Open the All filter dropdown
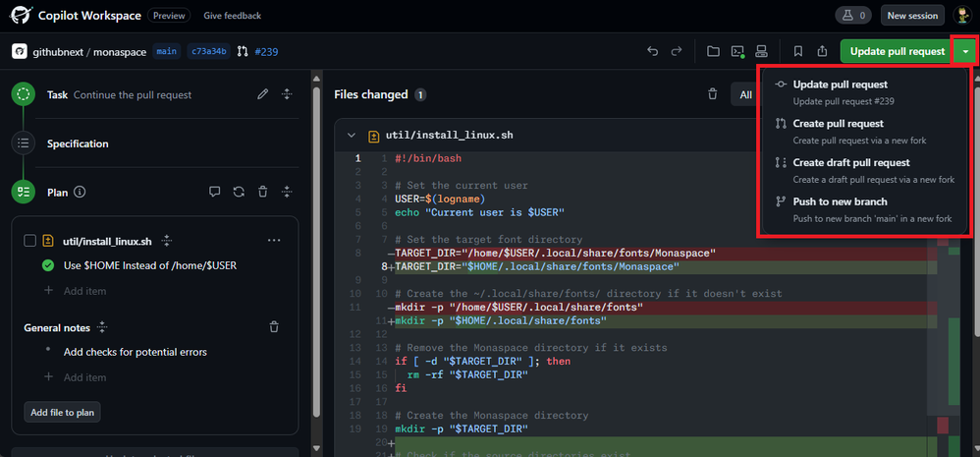This screenshot has height=457, width=980. 743,94
